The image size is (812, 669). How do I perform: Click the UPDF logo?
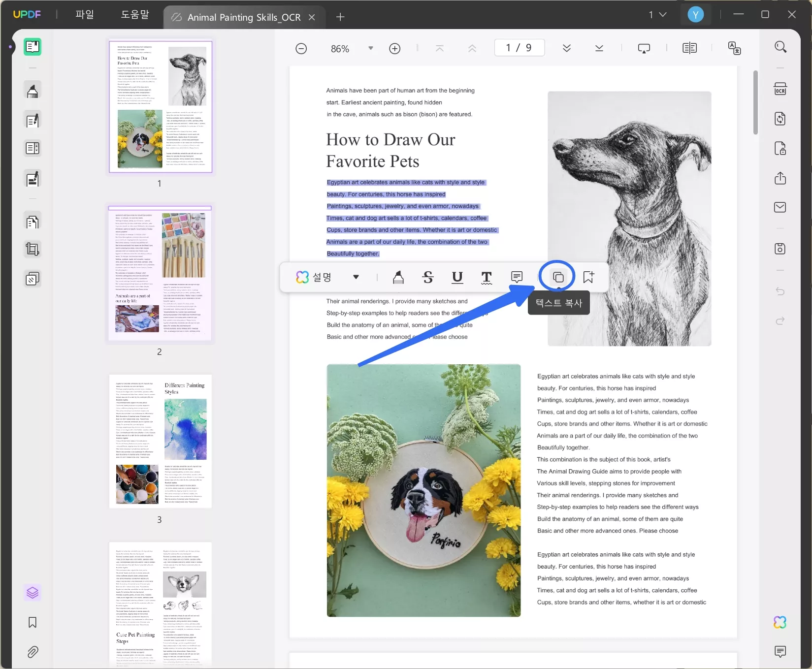pyautogui.click(x=27, y=14)
